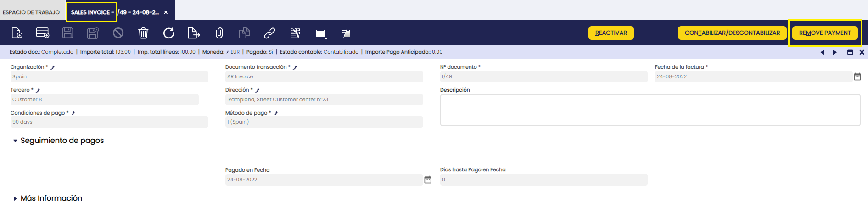
Task: Export the document with arrow icon
Action: click(194, 33)
